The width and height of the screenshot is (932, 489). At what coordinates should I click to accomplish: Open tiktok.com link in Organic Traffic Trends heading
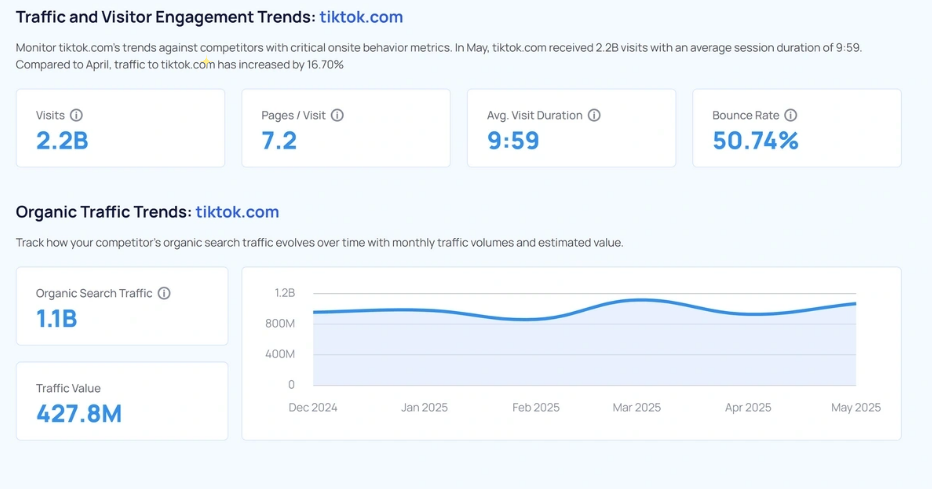click(237, 212)
